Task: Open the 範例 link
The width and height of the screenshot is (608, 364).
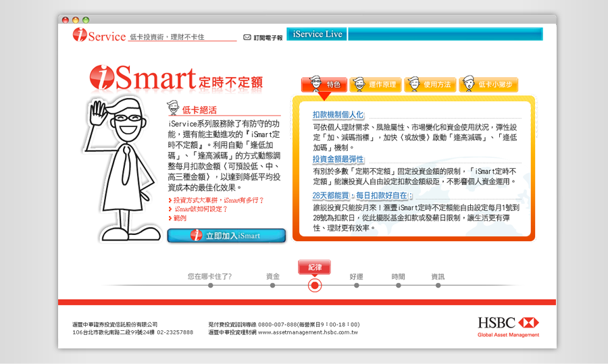Action: 180,218
